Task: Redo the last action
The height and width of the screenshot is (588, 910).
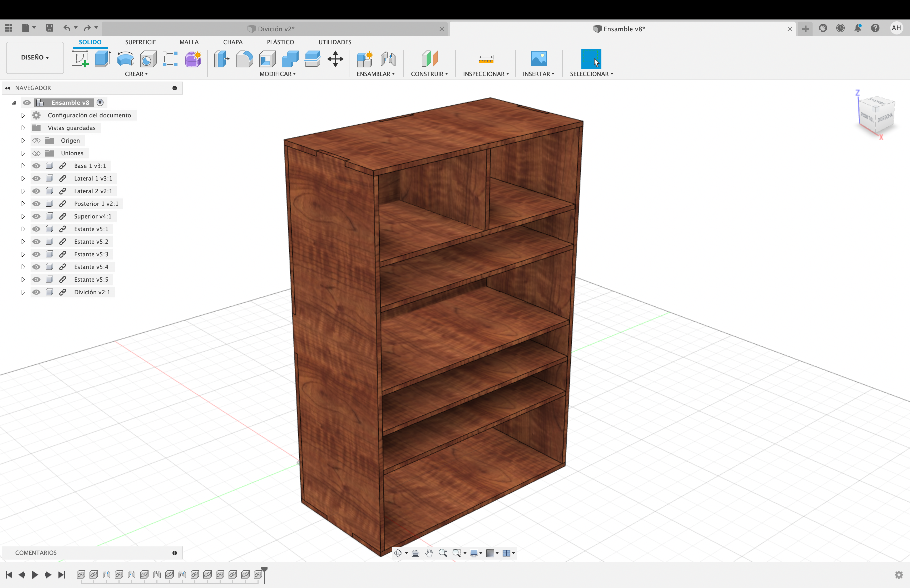Action: (87, 28)
